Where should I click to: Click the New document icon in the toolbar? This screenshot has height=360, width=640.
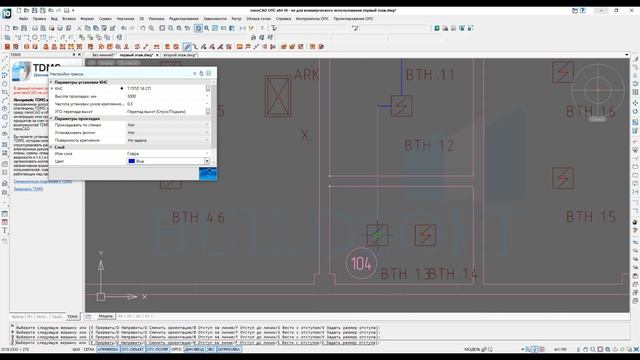7,28
